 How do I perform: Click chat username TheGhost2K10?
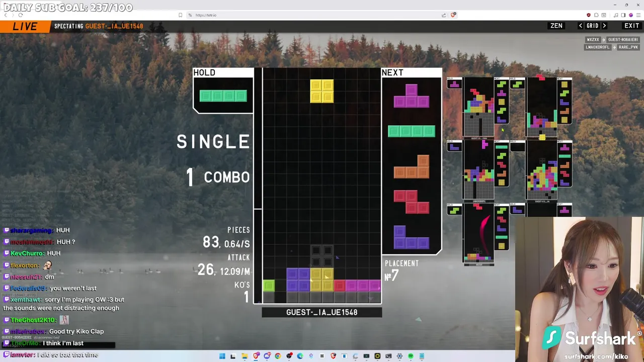click(x=33, y=320)
